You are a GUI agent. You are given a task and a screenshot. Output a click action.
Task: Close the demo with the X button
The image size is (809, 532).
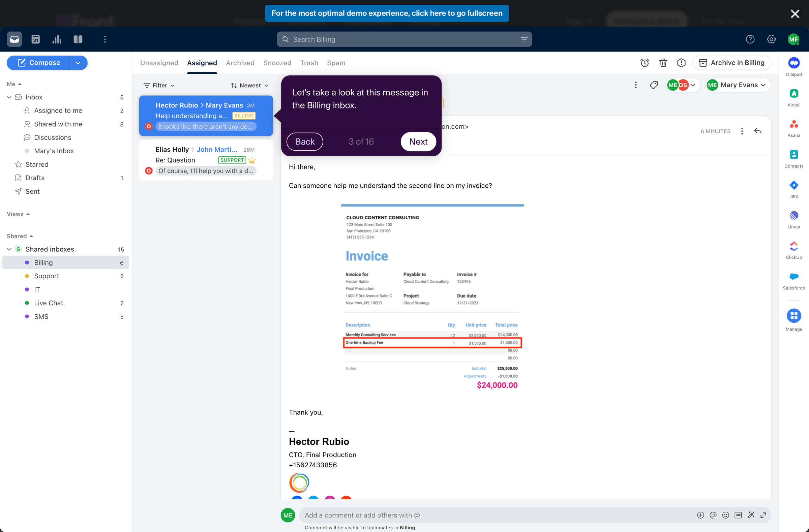pyautogui.click(x=795, y=13)
